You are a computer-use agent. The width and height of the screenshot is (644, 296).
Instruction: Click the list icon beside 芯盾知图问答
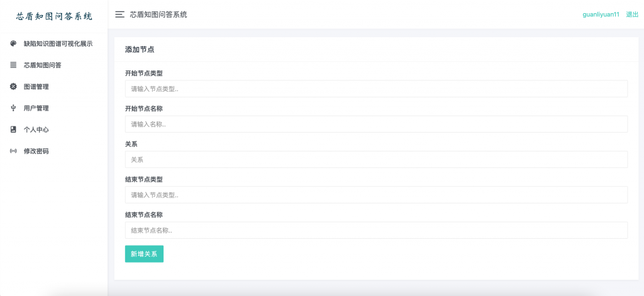[13, 65]
